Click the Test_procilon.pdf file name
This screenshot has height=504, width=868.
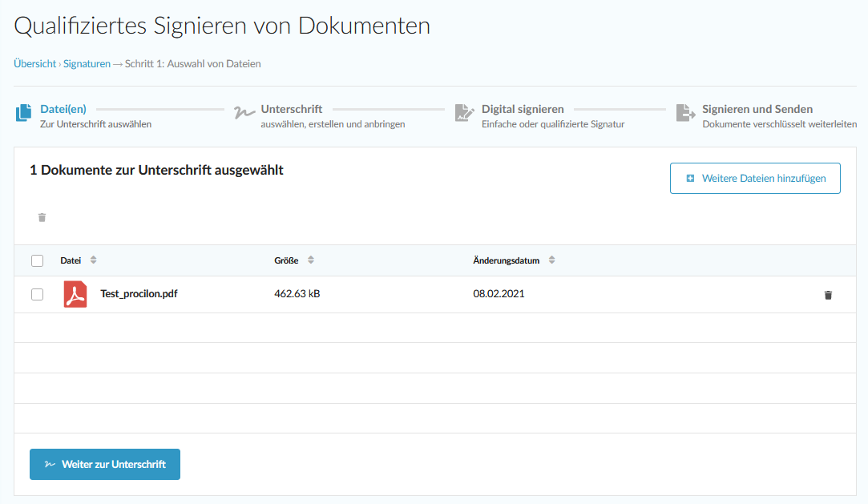pos(139,294)
